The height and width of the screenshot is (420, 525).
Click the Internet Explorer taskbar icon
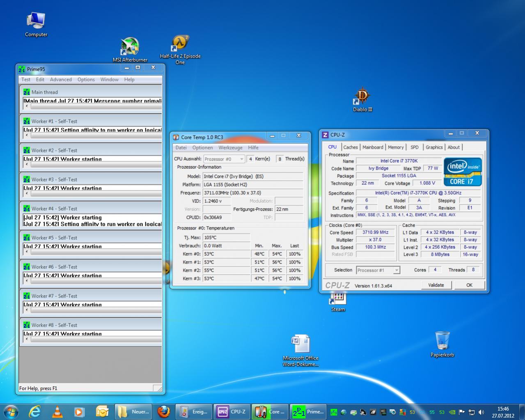click(35, 412)
